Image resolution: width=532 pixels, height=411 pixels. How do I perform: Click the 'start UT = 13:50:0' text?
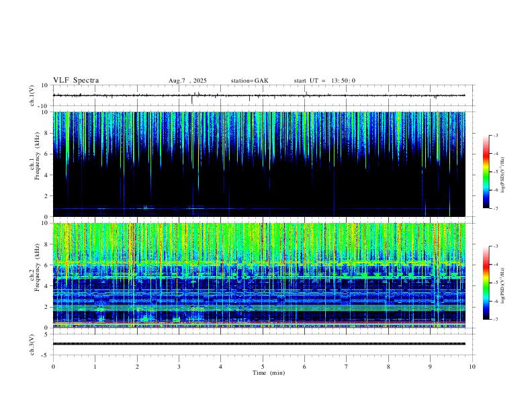324,81
